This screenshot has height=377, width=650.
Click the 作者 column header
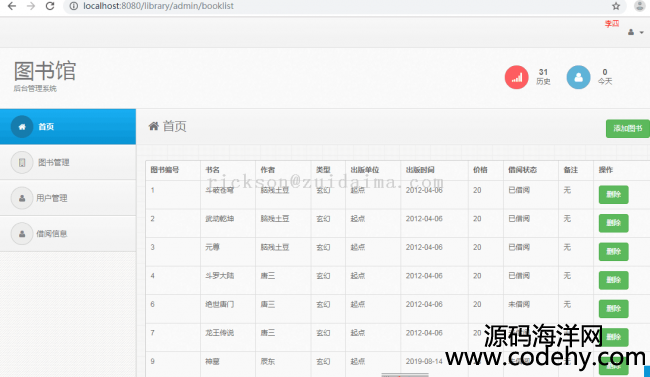267,170
